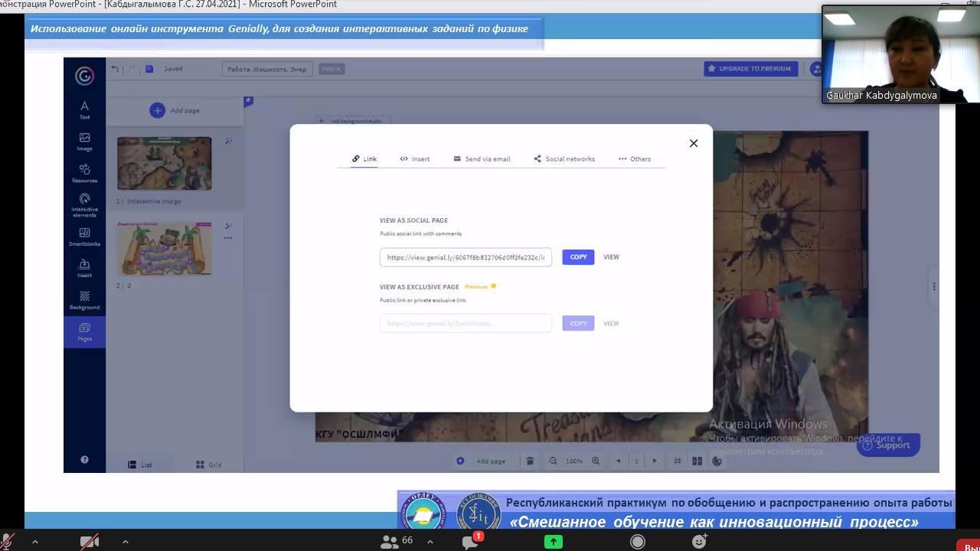Select page 2 thumbnail

(164, 248)
